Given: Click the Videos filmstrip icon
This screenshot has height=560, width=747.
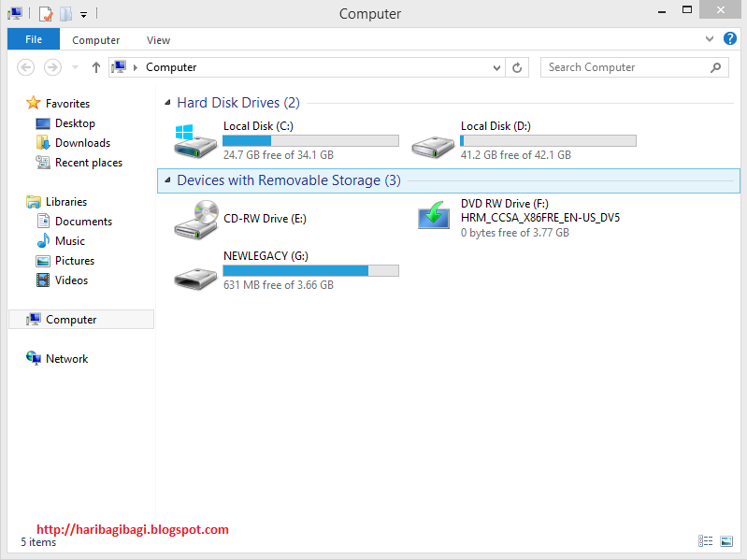Looking at the screenshot, I should click(43, 280).
